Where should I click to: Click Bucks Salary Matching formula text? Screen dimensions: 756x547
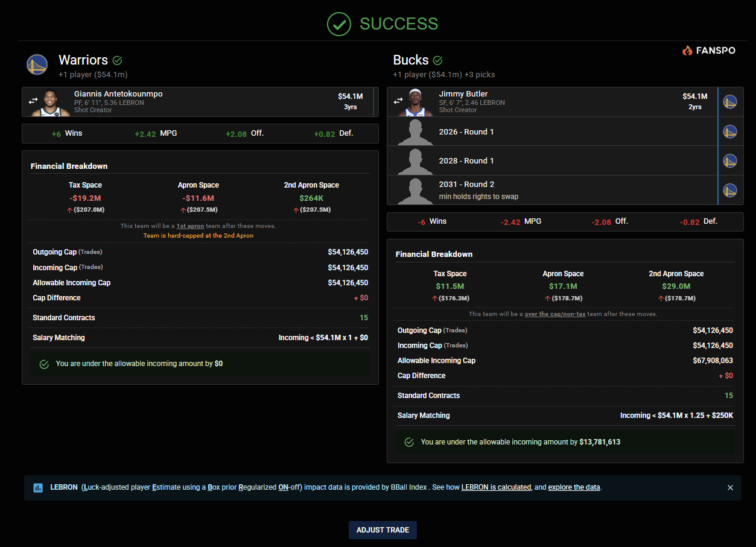[x=676, y=416]
